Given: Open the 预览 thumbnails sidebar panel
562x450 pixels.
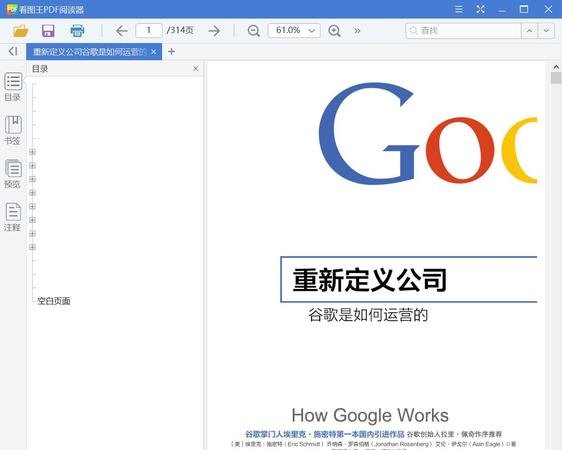Looking at the screenshot, I should (x=13, y=174).
